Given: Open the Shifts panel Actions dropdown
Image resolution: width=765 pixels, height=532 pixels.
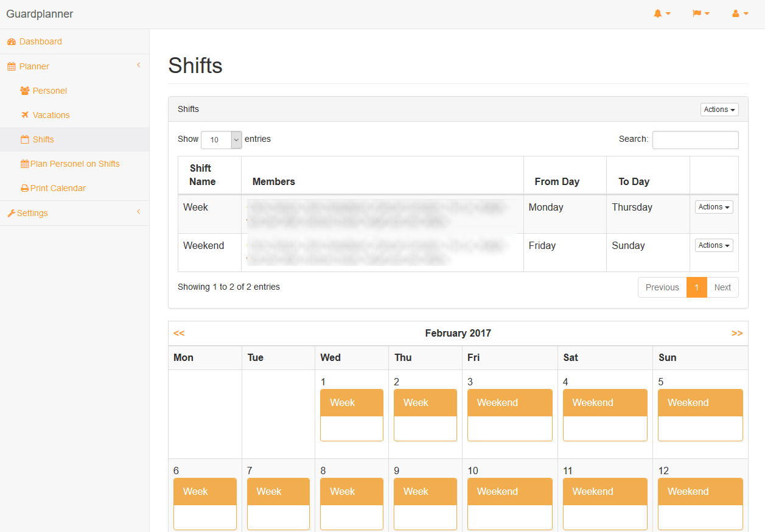Looking at the screenshot, I should pyautogui.click(x=719, y=110).
